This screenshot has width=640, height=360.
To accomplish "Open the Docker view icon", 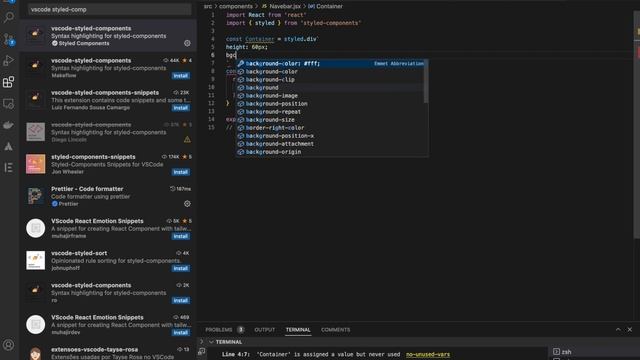I will (9, 125).
